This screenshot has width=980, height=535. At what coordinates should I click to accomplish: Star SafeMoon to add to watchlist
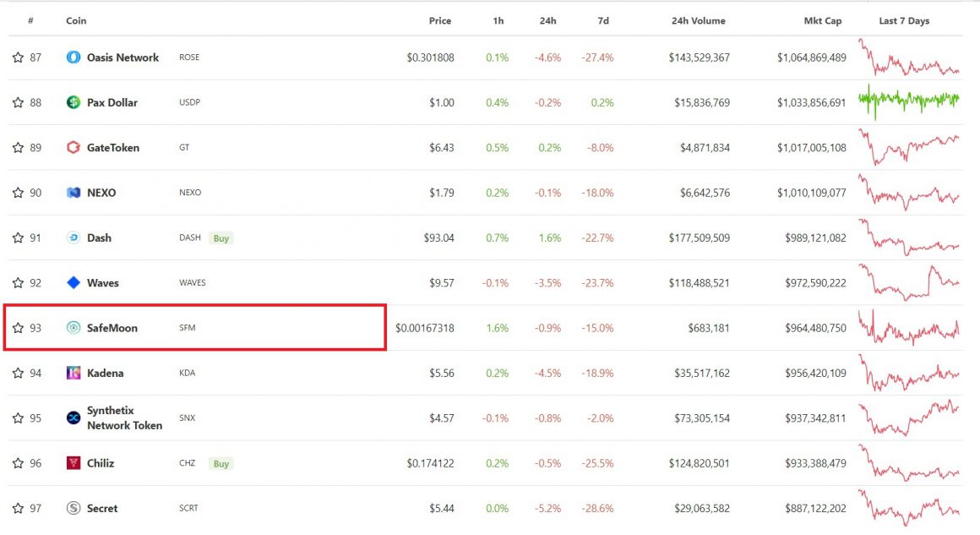[x=17, y=328]
